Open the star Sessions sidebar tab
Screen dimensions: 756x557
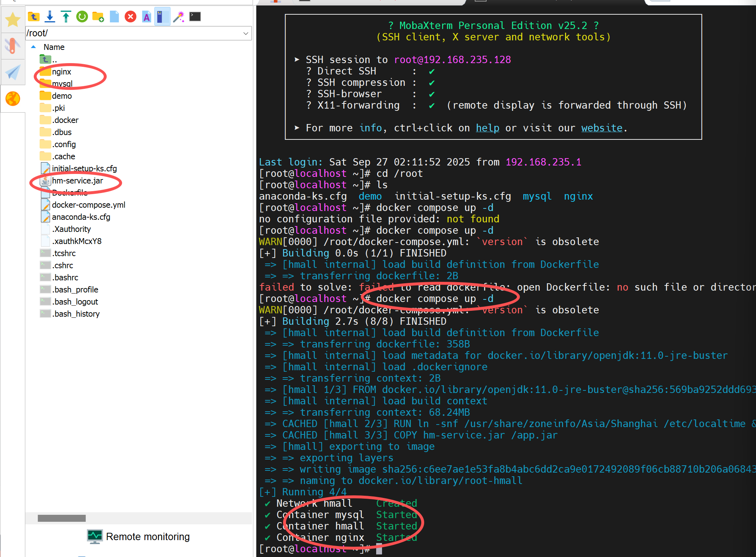tap(13, 19)
